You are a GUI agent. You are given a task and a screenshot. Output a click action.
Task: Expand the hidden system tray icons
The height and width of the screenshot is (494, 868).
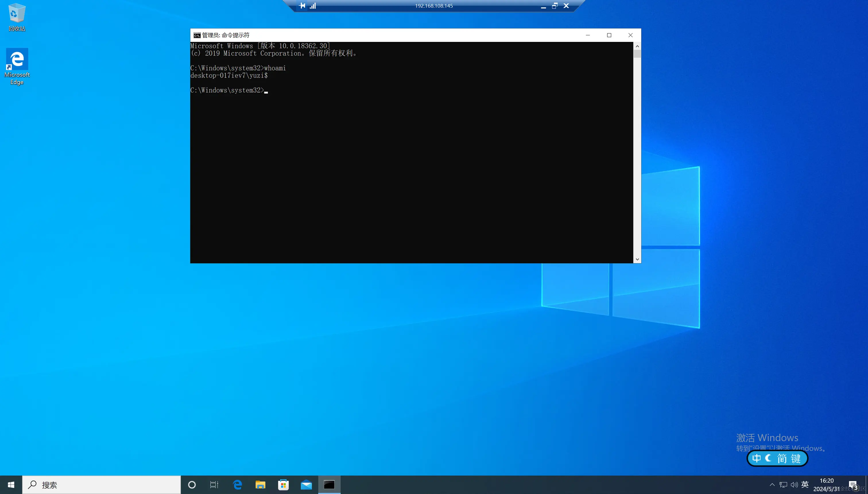coord(772,485)
